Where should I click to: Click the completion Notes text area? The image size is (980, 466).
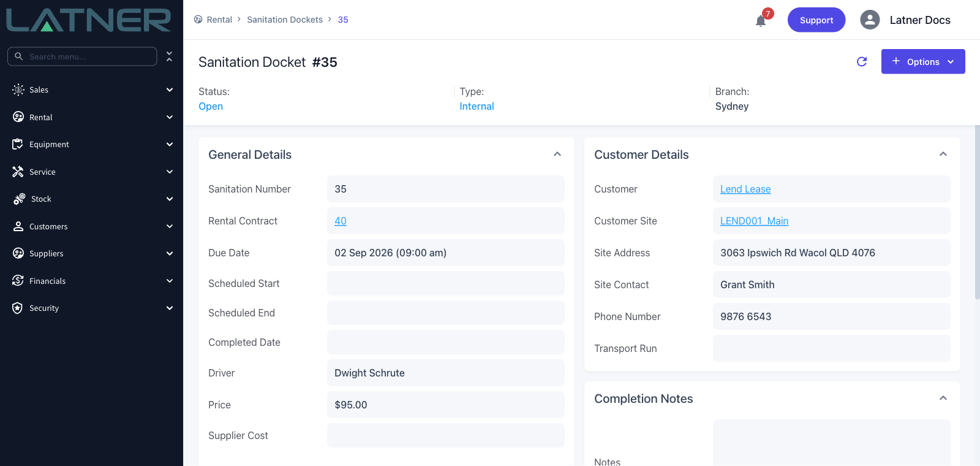pos(832,443)
